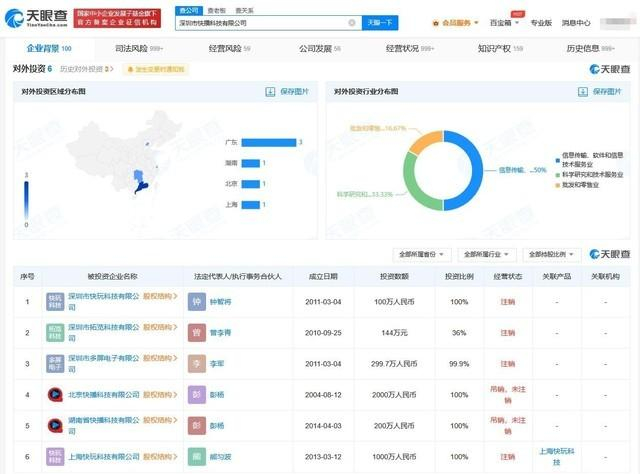Switch to the 查老板 search tab
The image size is (640, 474).
tap(217, 11)
